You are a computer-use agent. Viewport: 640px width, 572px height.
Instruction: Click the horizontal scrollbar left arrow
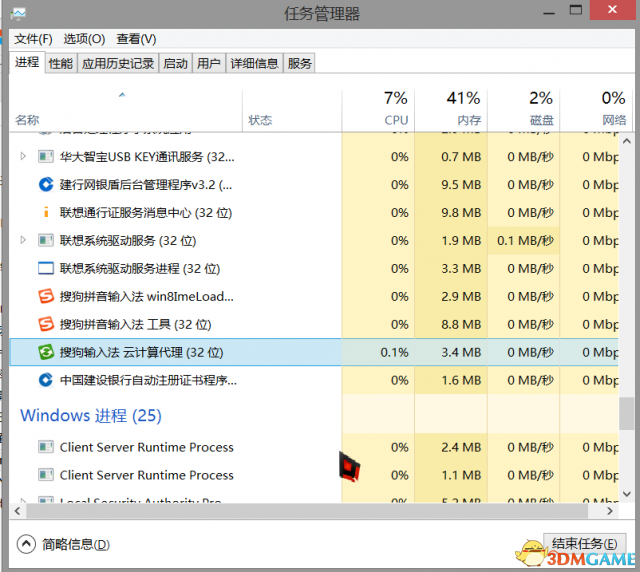click(17, 511)
